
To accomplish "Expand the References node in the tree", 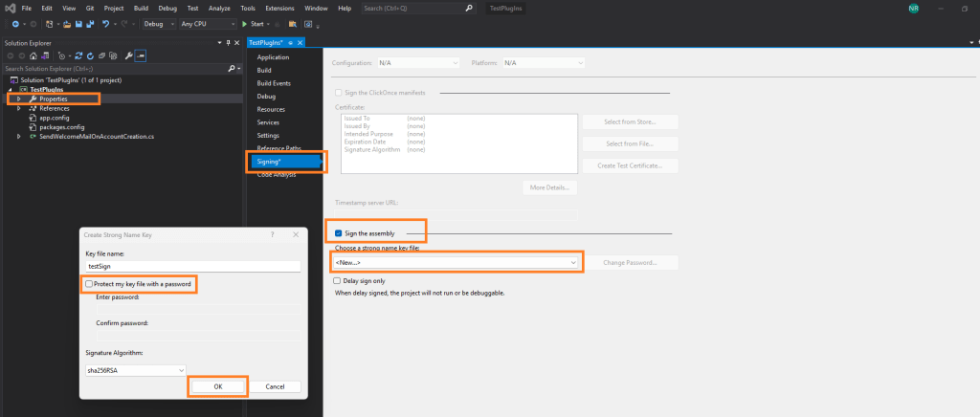I will point(20,108).
